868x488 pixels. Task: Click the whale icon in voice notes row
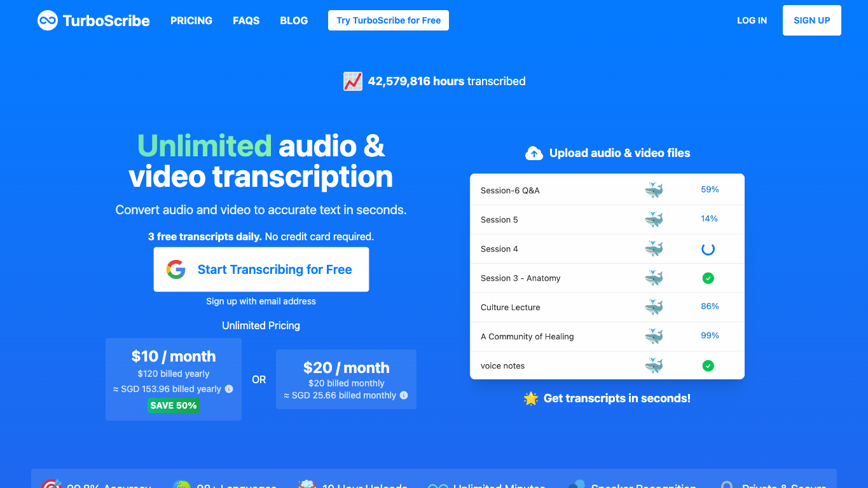tap(654, 365)
